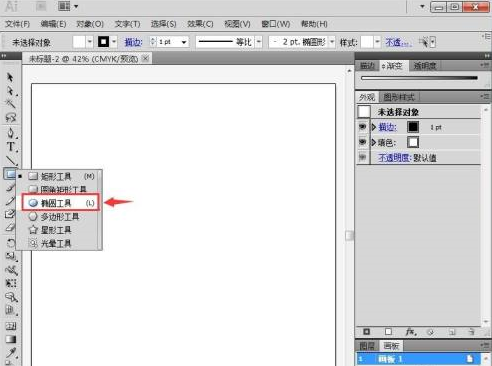The image size is (492, 366).
Task: Open the 2 pt brush definition dropdown
Action: click(332, 42)
